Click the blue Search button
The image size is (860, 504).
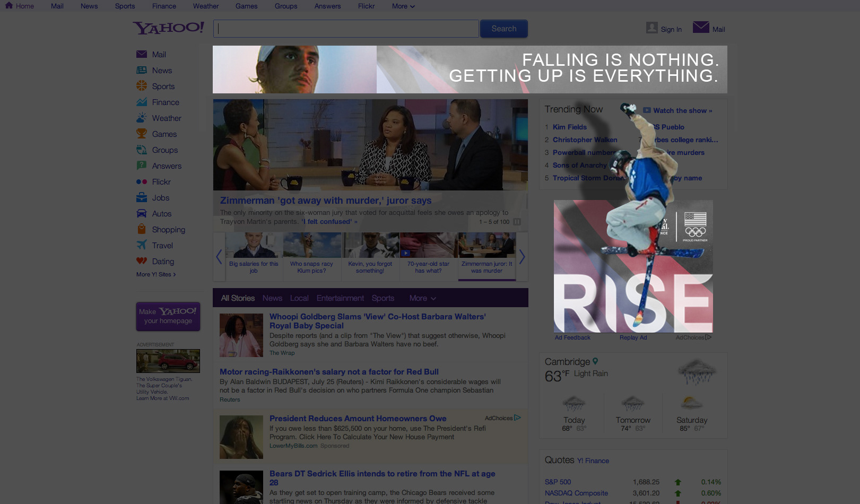[503, 29]
